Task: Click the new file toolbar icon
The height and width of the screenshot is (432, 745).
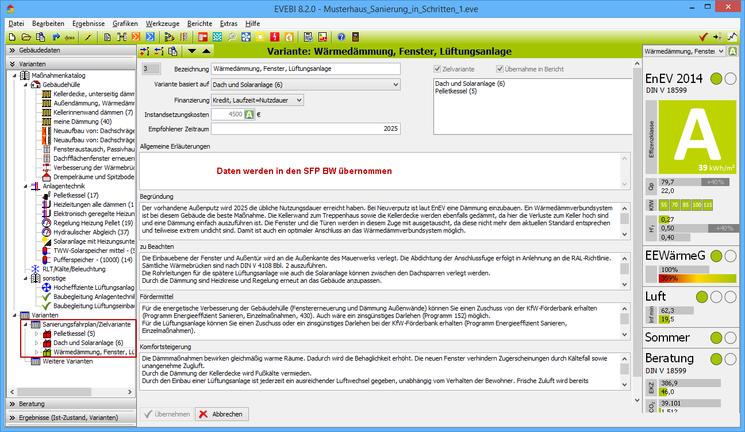Action: 12,37
